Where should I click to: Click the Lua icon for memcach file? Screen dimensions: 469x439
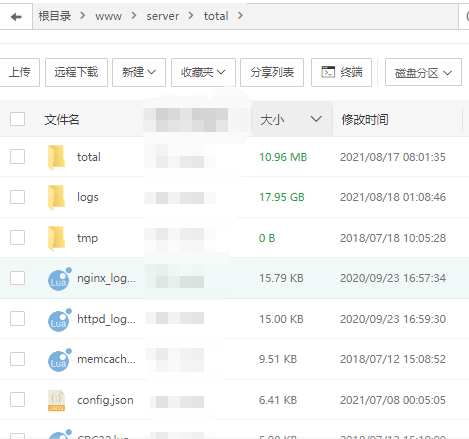(x=59, y=360)
